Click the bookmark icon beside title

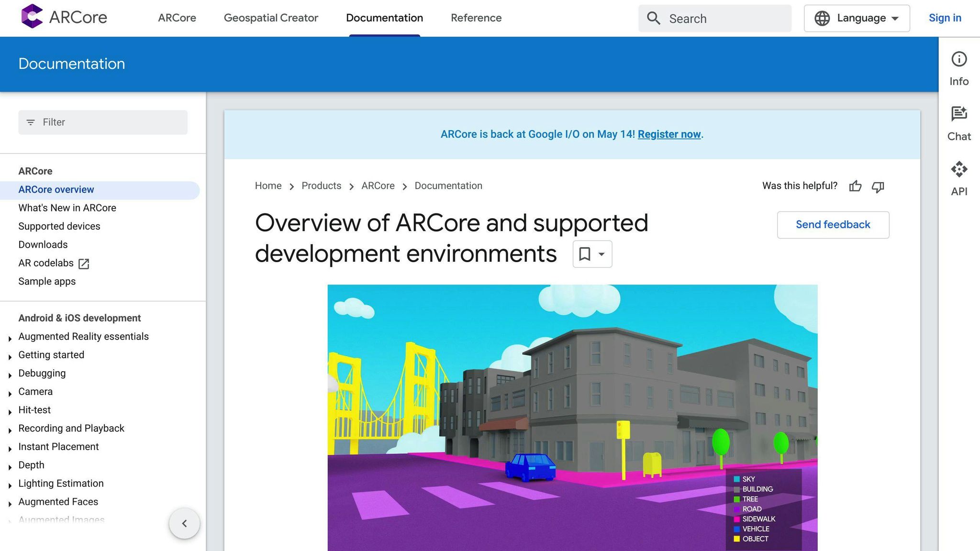click(x=585, y=254)
